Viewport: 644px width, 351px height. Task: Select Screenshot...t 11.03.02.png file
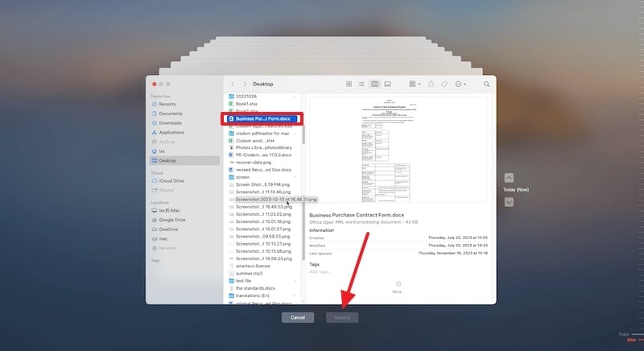click(x=262, y=214)
